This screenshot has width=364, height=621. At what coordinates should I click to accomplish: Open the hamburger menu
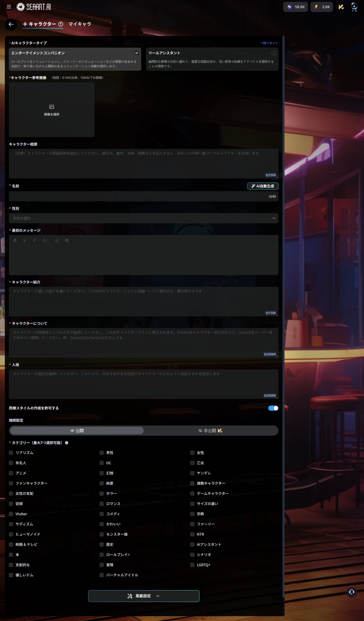point(9,7)
